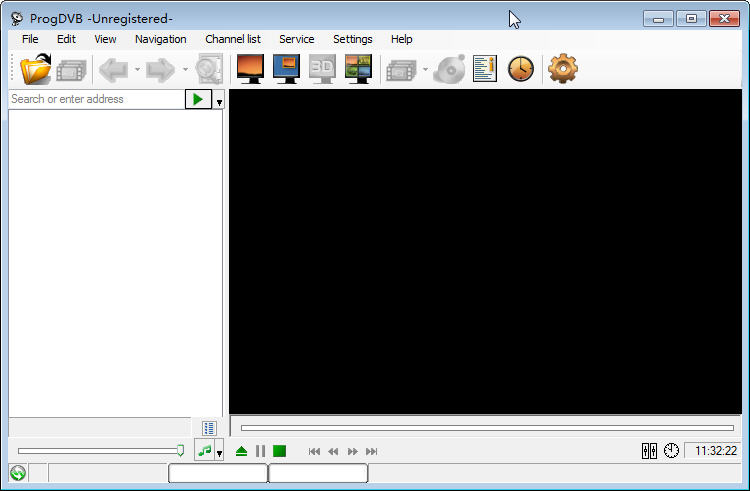The image size is (750, 491).
Task: Open the back navigation history dropdown
Action: coord(137,70)
